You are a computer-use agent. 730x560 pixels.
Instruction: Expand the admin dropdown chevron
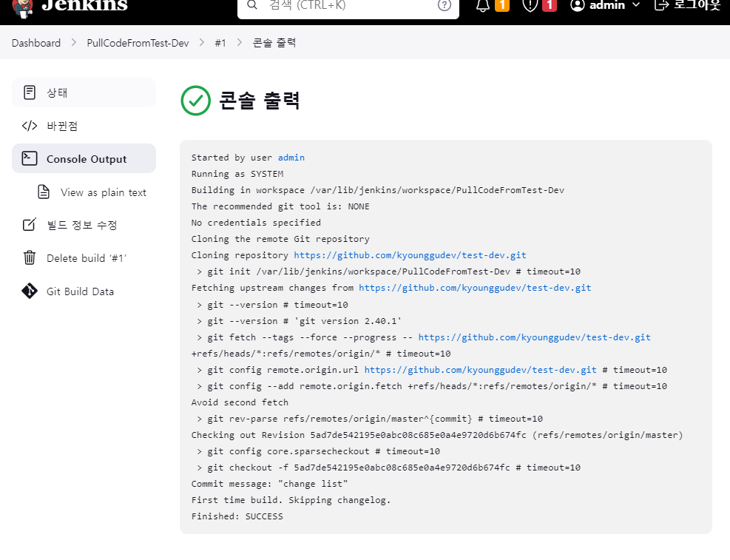tap(636, 4)
